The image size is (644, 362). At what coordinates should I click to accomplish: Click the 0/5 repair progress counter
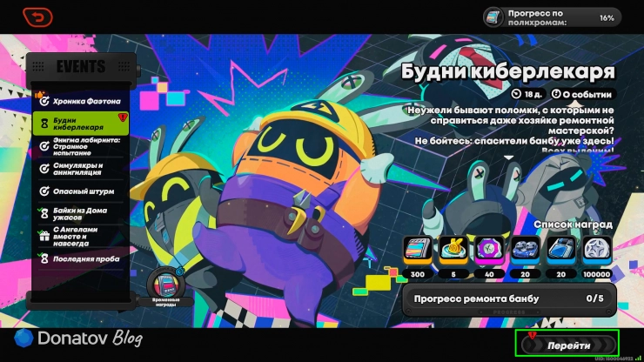pos(594,298)
